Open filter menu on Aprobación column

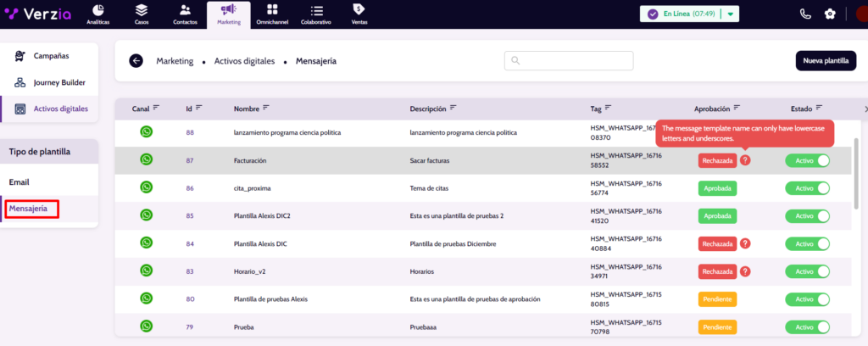click(x=737, y=108)
